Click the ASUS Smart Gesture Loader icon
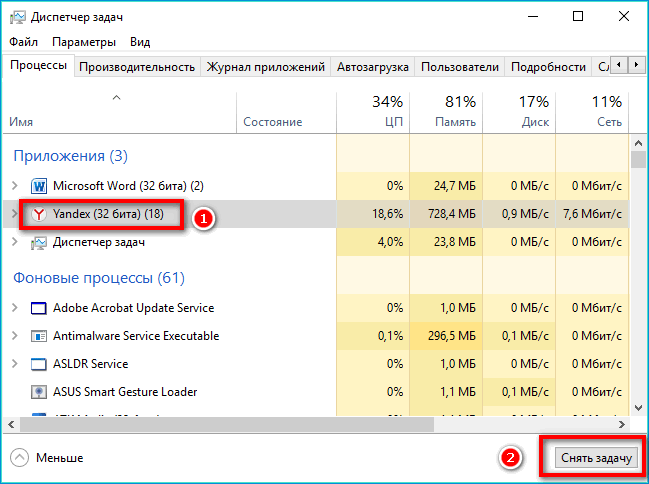The image size is (649, 484). click(40, 392)
